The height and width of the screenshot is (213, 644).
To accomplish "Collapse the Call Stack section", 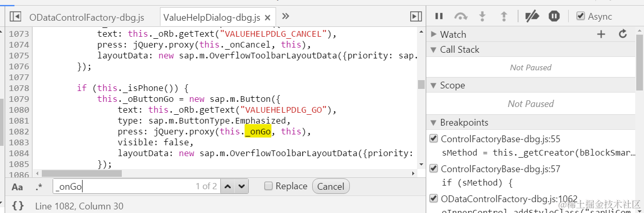I will (x=433, y=50).
